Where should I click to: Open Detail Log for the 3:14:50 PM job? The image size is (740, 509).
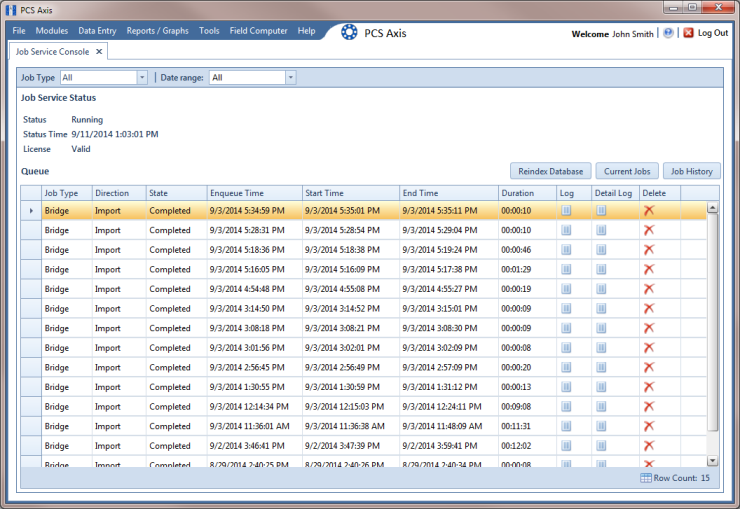point(601,309)
